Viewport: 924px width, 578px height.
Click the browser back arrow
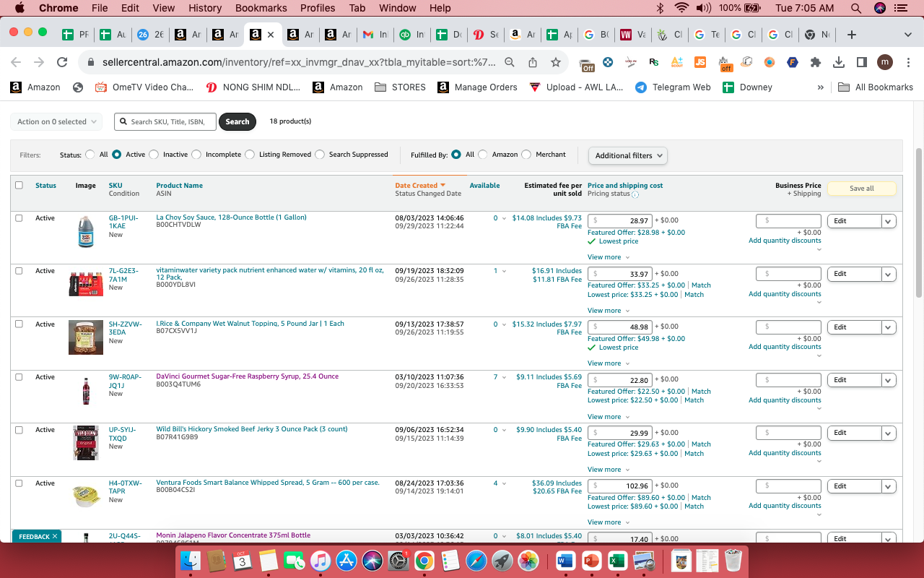tap(16, 63)
